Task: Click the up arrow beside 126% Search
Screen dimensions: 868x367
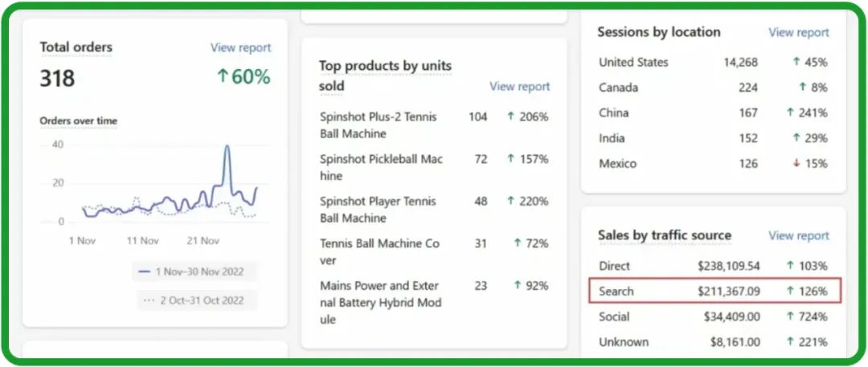Action: [791, 291]
